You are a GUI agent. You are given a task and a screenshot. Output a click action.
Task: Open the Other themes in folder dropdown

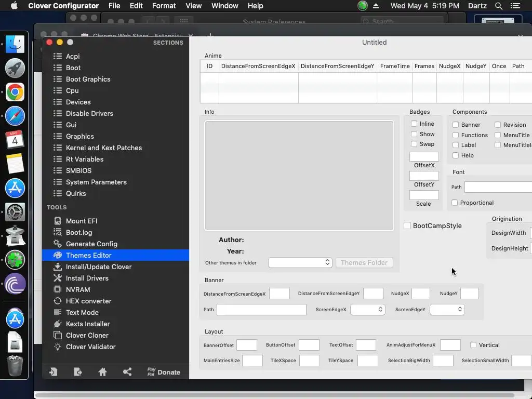pyautogui.click(x=300, y=262)
